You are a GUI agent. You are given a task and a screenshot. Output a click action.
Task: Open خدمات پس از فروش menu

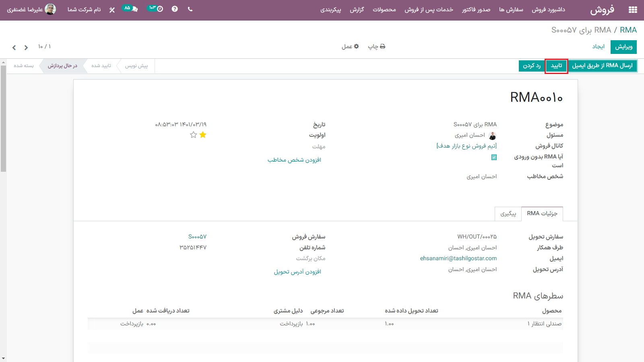[x=429, y=10]
